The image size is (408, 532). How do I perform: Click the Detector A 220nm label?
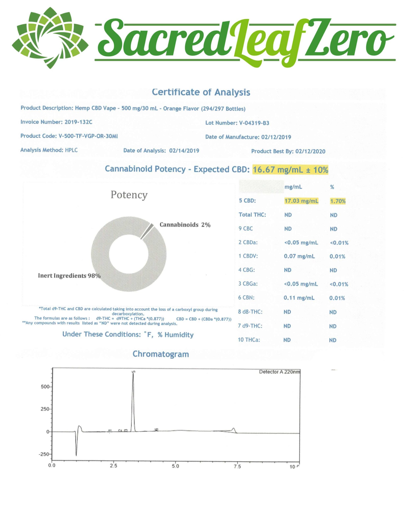(x=279, y=372)
